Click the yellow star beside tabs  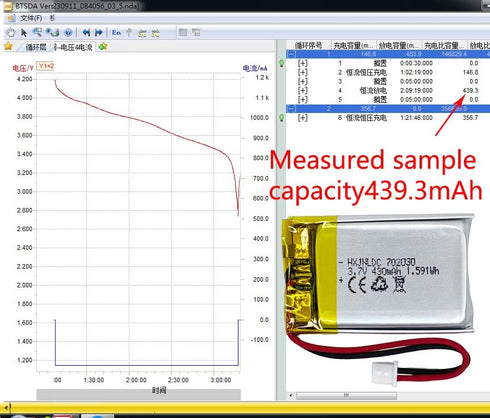[x=8, y=46]
